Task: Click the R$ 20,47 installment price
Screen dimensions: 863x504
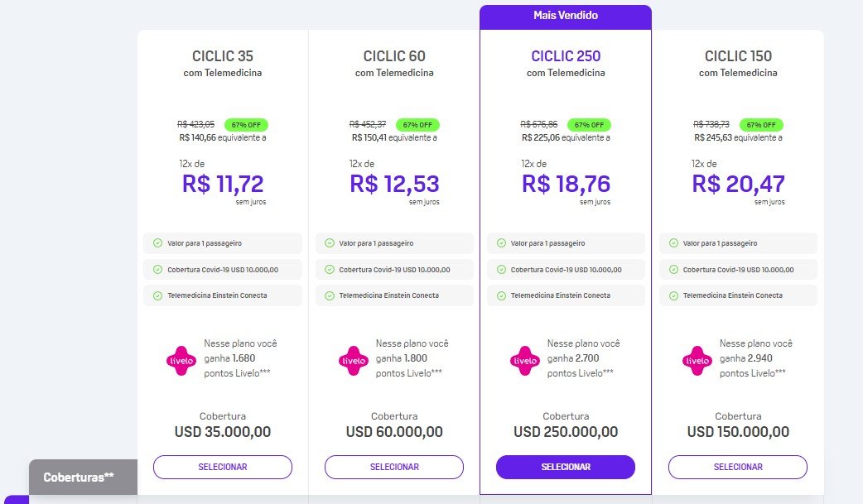Action: click(738, 184)
